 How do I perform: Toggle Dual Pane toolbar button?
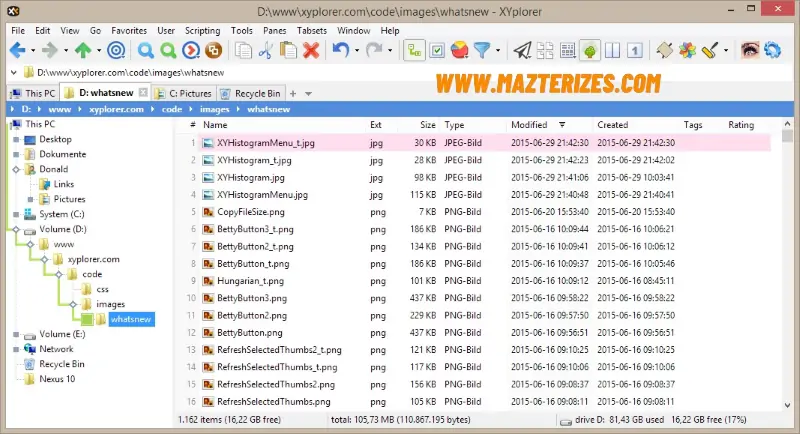coord(612,50)
